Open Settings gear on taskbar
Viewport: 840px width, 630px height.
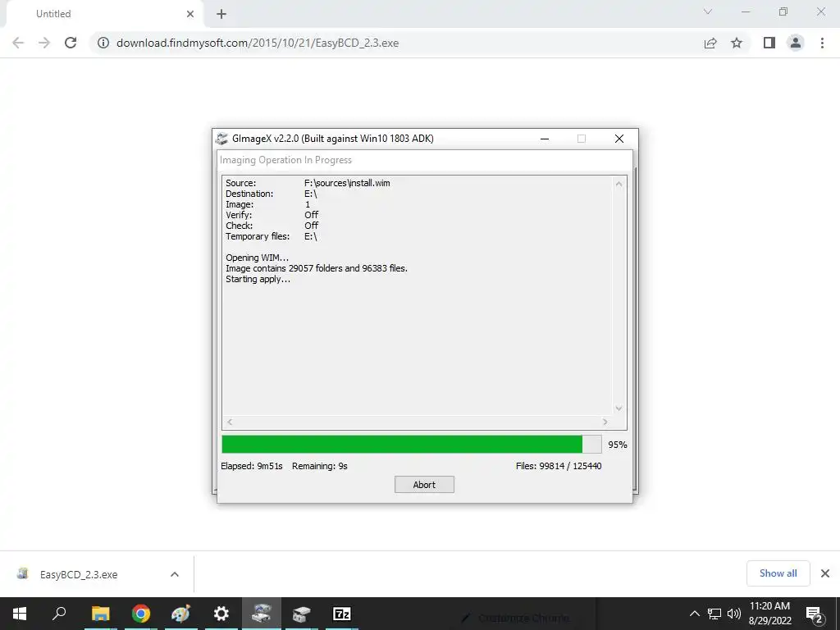(221, 614)
